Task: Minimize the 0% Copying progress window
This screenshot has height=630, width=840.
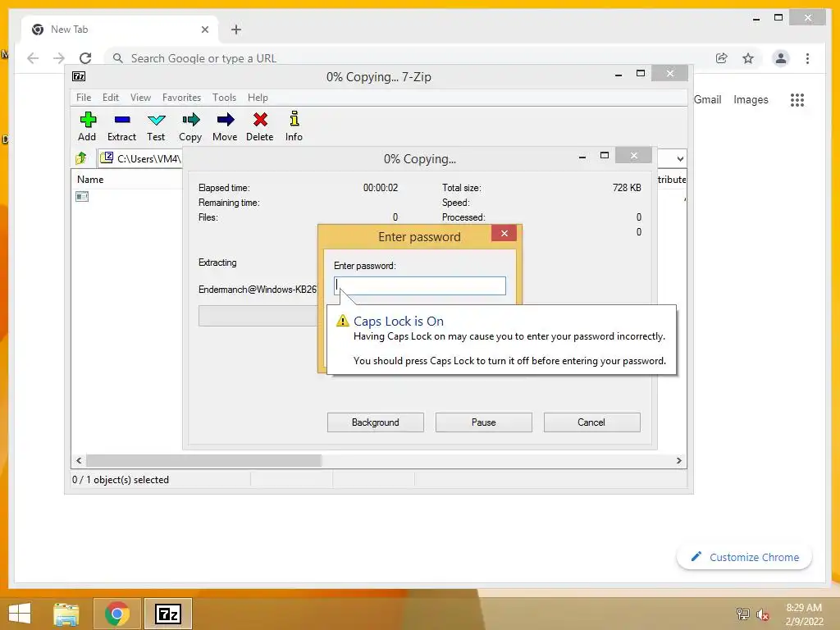Action: (x=582, y=156)
